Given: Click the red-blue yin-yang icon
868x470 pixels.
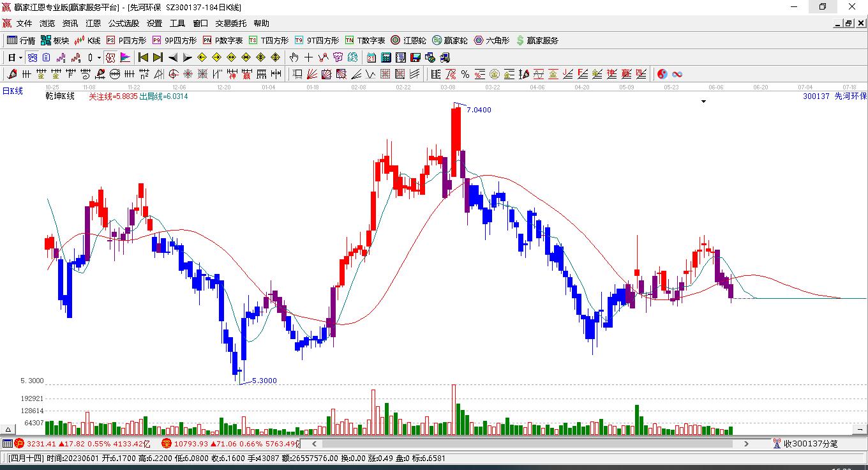Looking at the screenshot, I should point(662,74).
